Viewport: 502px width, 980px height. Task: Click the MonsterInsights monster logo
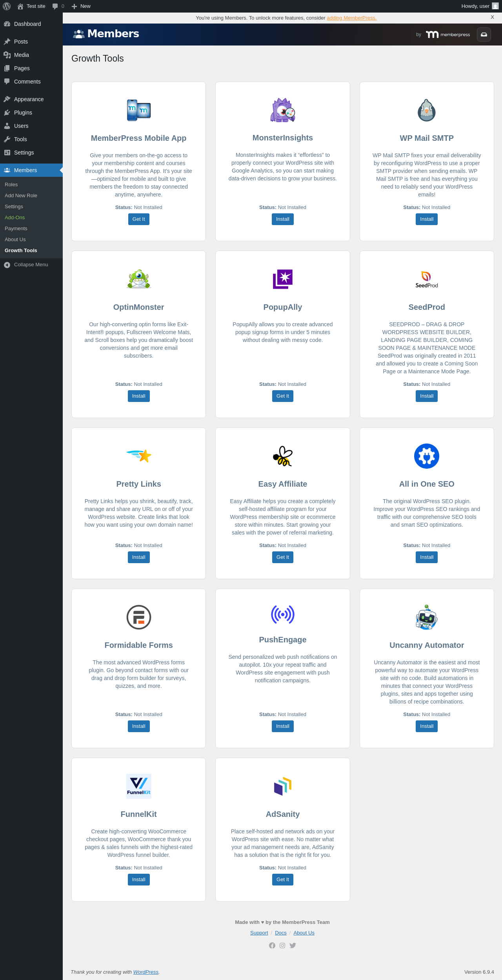click(x=283, y=110)
